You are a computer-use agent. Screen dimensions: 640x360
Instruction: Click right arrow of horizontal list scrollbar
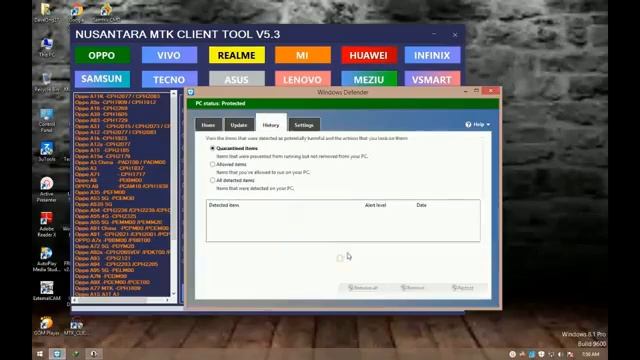(167, 300)
